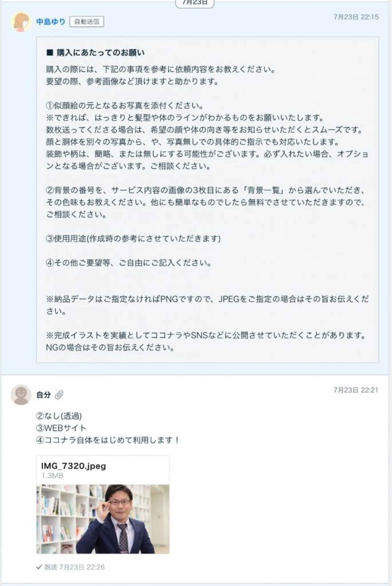Screen dimensions: 392x586
Task: Click the 自分 sender label
Action: pyautogui.click(x=44, y=395)
